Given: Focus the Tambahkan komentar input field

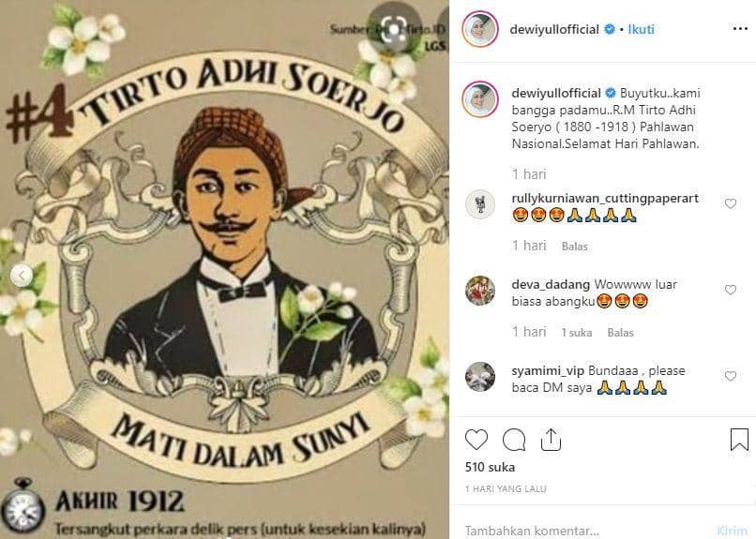Looking at the screenshot, I should pos(582,530).
